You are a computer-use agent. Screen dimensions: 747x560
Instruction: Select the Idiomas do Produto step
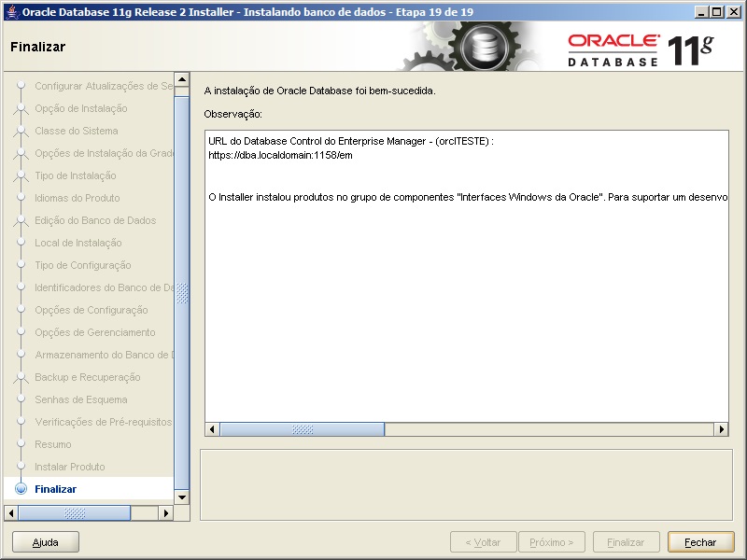(x=78, y=198)
